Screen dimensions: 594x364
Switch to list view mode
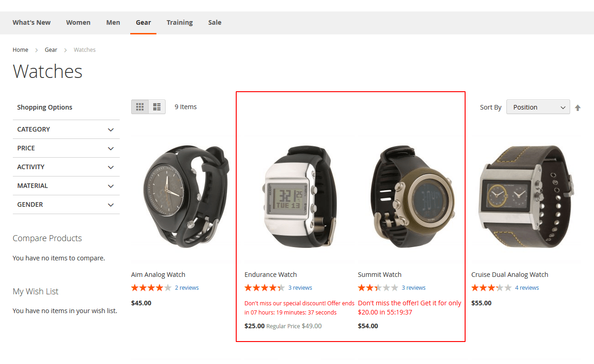pos(156,106)
